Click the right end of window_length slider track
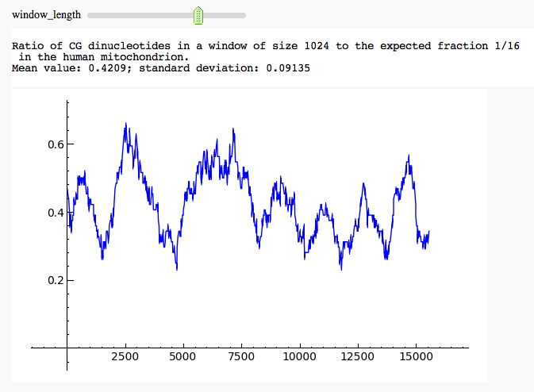This screenshot has height=392, width=534. (x=243, y=15)
